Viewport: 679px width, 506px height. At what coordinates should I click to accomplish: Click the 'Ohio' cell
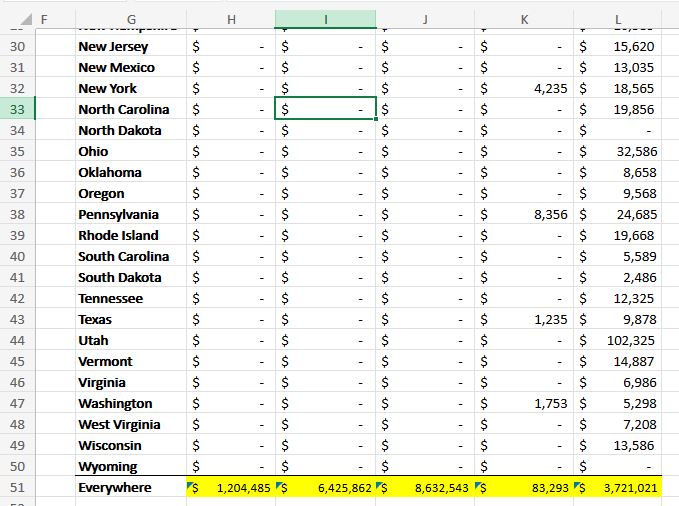coord(131,151)
